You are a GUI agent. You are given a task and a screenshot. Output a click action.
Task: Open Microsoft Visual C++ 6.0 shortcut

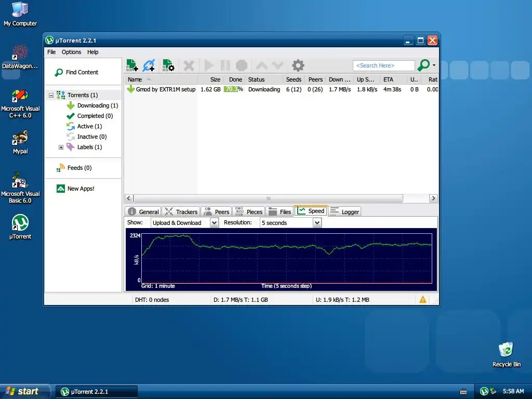[20, 104]
